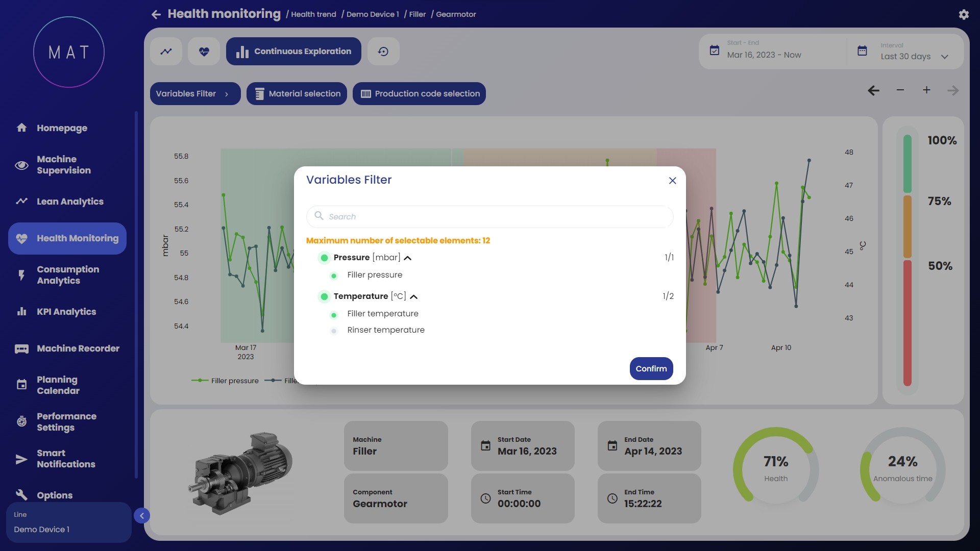This screenshot has height=551, width=980.
Task: Open the Interval Last 30 days dropdown
Action: pos(912,57)
